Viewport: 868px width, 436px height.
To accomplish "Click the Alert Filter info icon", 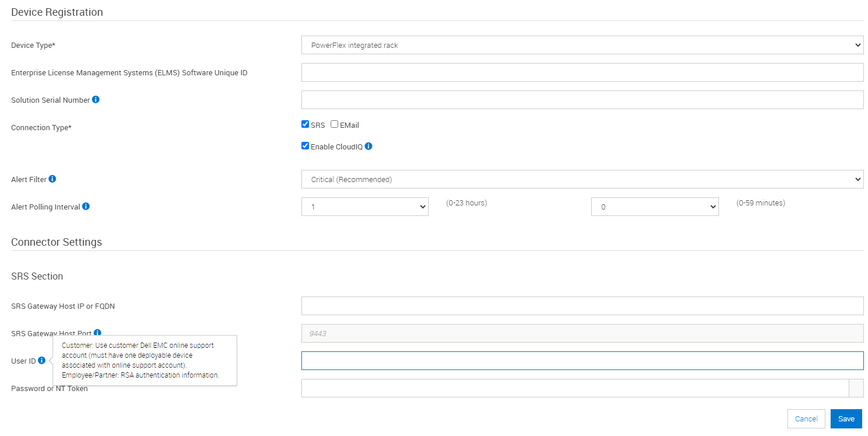I will (52, 179).
